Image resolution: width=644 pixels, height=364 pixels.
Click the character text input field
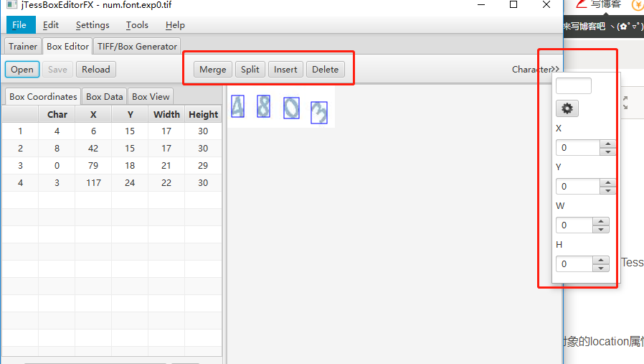click(573, 85)
